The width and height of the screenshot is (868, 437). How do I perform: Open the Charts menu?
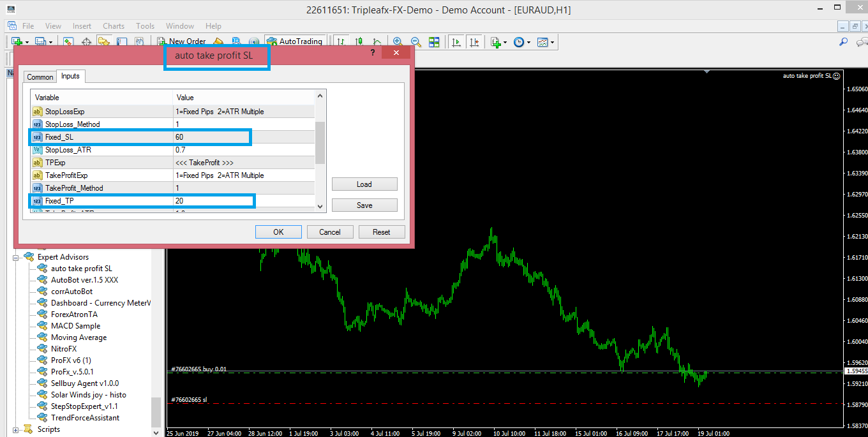click(x=114, y=26)
